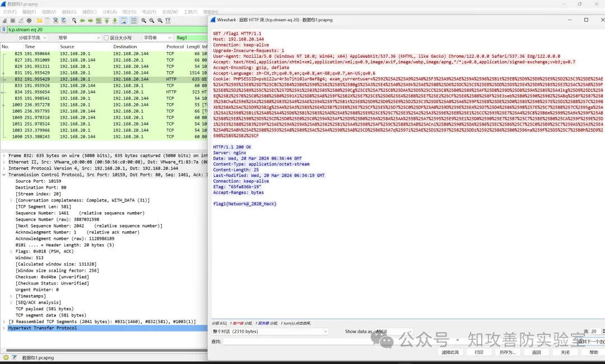Open the entire conversation (2310 bytes) dropdown
The height and width of the screenshot is (364, 605).
[270, 331]
